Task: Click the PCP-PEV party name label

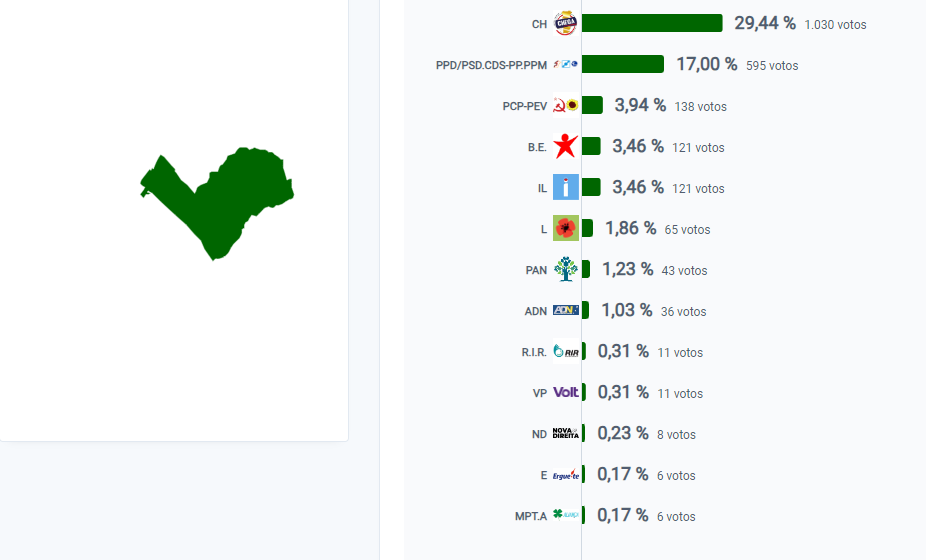Action: pyautogui.click(x=524, y=106)
